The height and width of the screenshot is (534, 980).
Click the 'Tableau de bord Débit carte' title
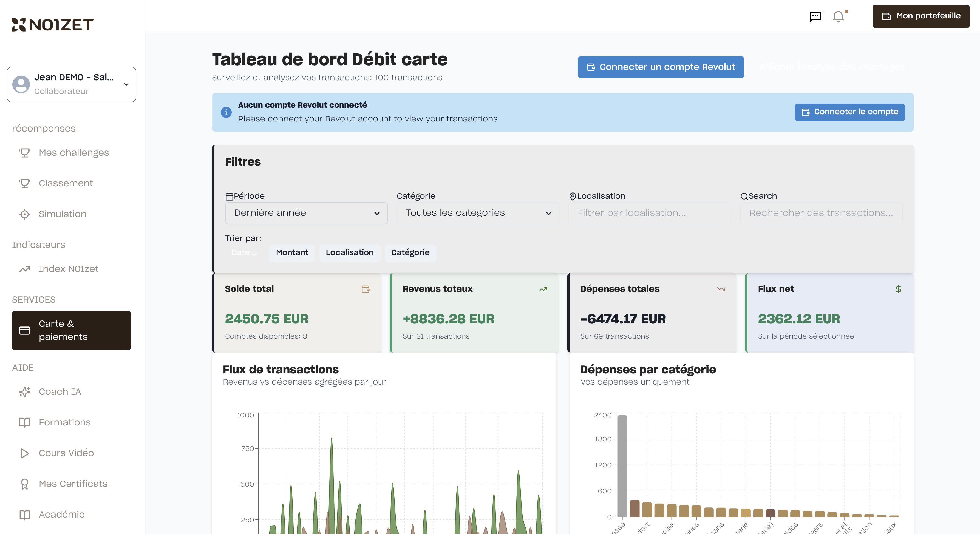tap(330, 59)
